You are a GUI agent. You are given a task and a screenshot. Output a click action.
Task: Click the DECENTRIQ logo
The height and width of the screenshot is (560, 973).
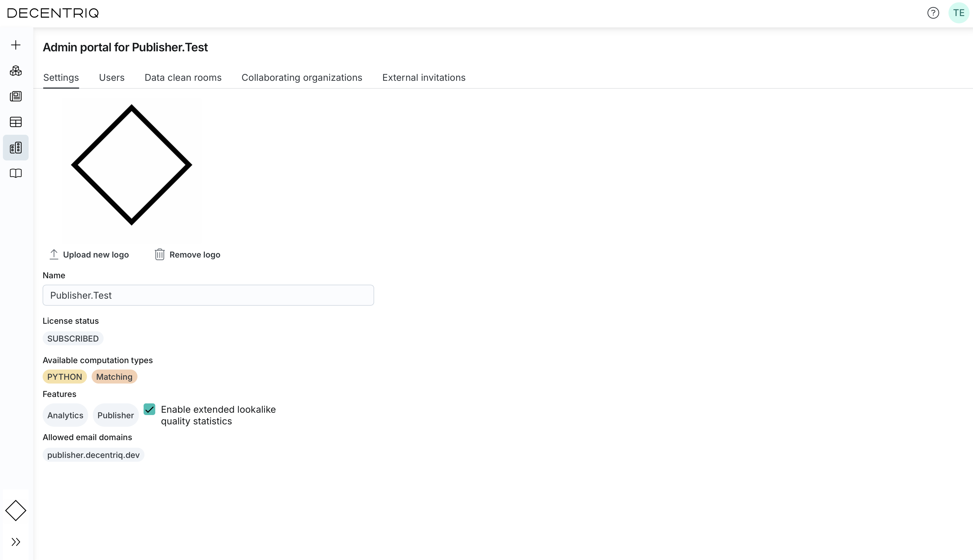coord(53,13)
